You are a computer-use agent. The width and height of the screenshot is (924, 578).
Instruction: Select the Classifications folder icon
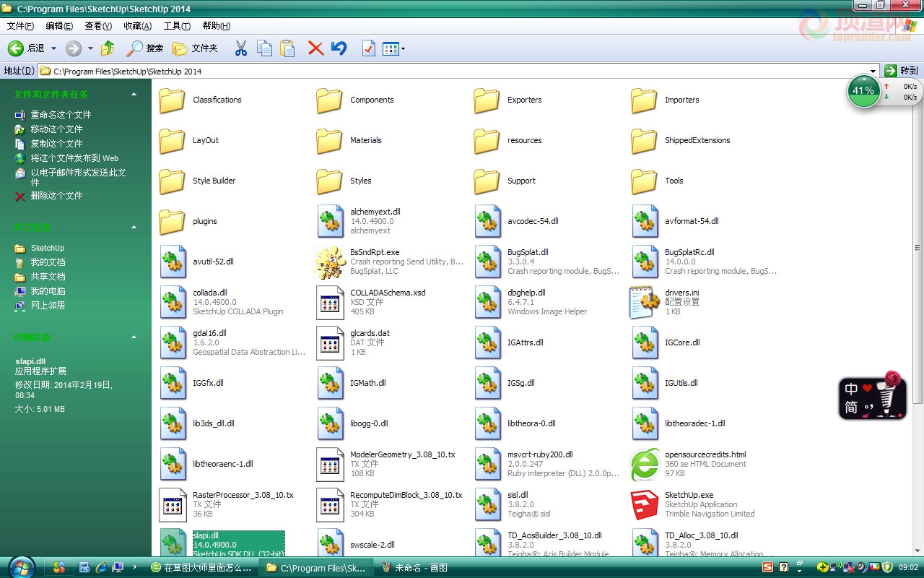coord(173,100)
